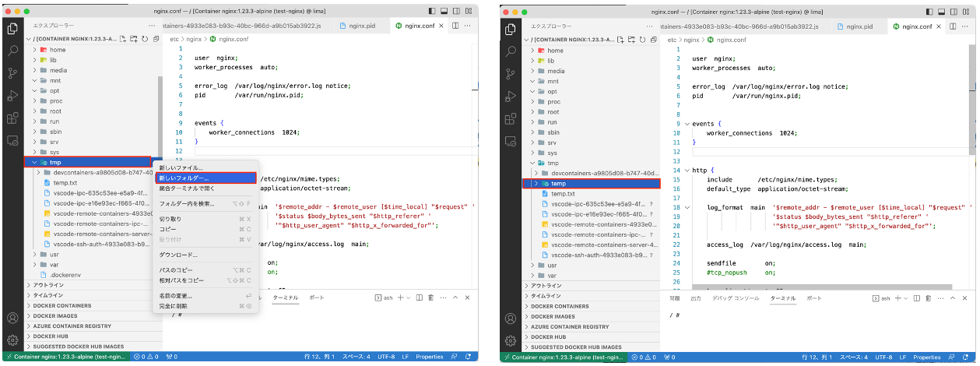The width and height of the screenshot is (980, 366).
Task: Fold the events block at line 9 in the right editor
Action: coord(686,124)
